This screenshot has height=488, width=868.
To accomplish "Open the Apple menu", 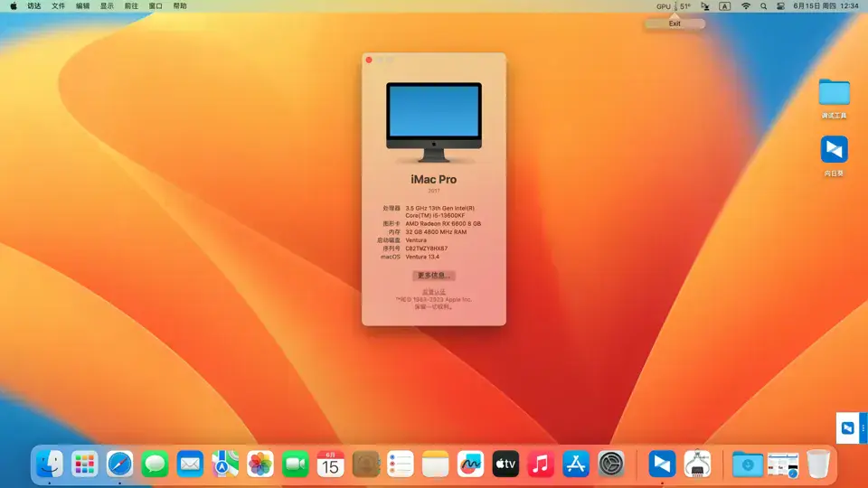I will 14,6.
